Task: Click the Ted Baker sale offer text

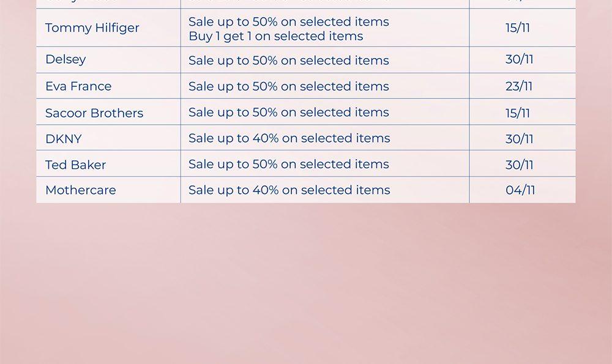Action: click(x=288, y=164)
